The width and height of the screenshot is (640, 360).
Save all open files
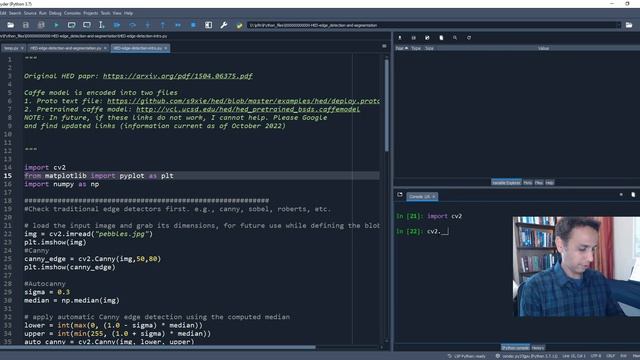point(41,25)
